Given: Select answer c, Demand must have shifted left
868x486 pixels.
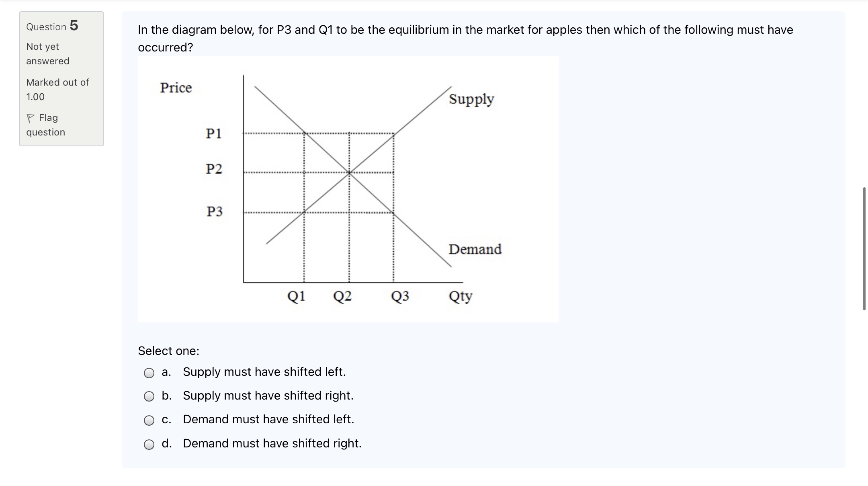Looking at the screenshot, I should tap(149, 420).
